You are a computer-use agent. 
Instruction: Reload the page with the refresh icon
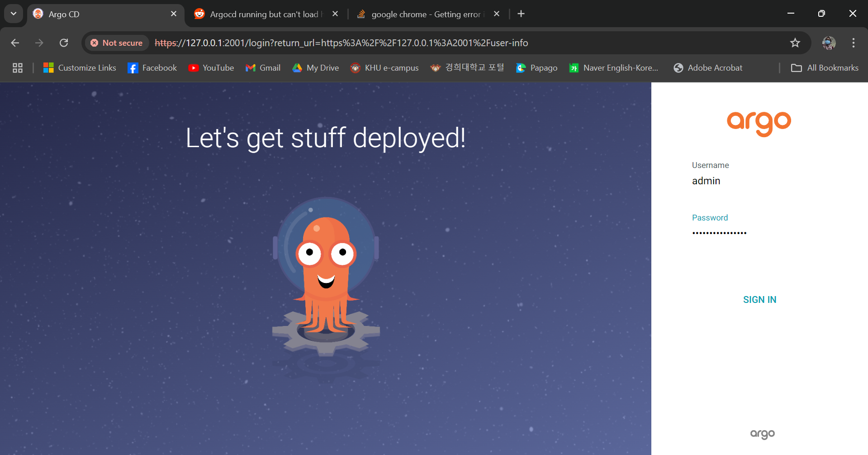pyautogui.click(x=64, y=43)
